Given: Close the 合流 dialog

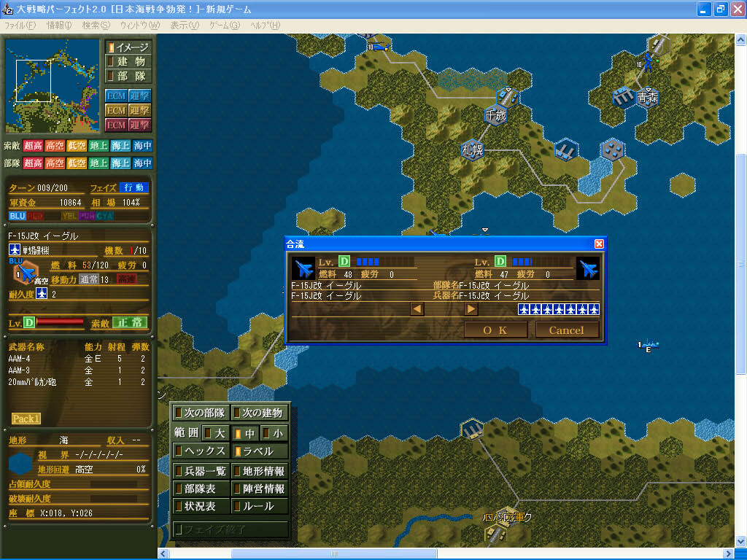Looking at the screenshot, I should point(599,244).
